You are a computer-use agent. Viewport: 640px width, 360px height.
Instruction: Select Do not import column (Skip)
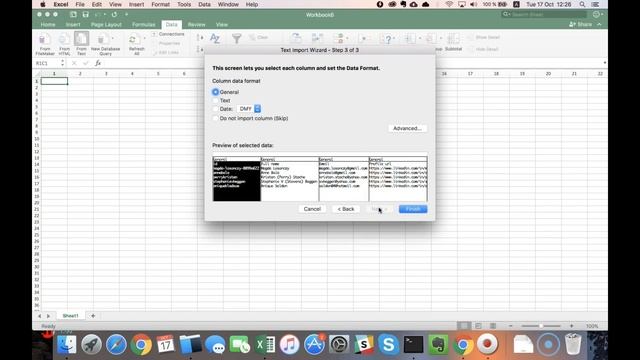215,118
